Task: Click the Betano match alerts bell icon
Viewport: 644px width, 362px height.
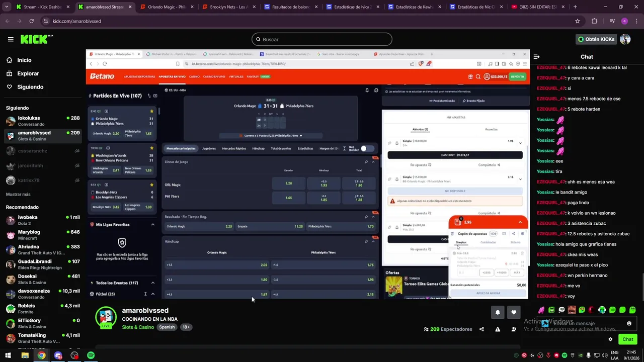Action: pos(367,90)
